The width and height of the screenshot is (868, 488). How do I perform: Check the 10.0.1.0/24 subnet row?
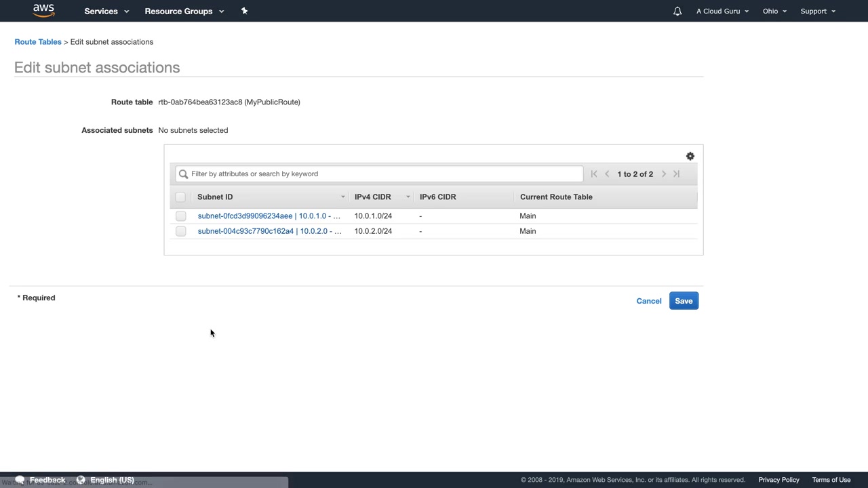(x=180, y=216)
